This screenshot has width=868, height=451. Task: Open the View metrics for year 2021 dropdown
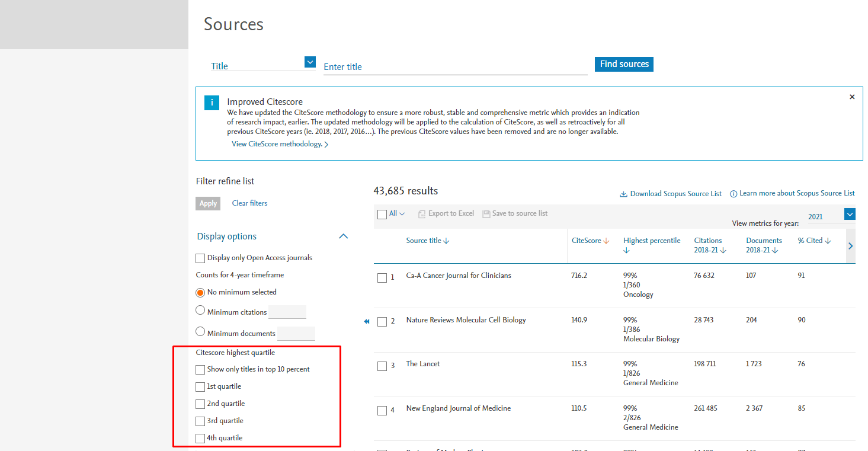(850, 214)
